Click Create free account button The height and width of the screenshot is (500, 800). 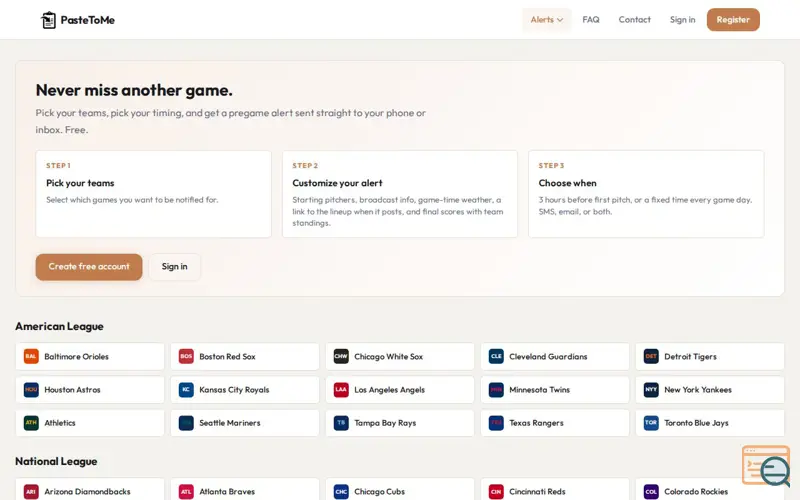pyautogui.click(x=89, y=267)
